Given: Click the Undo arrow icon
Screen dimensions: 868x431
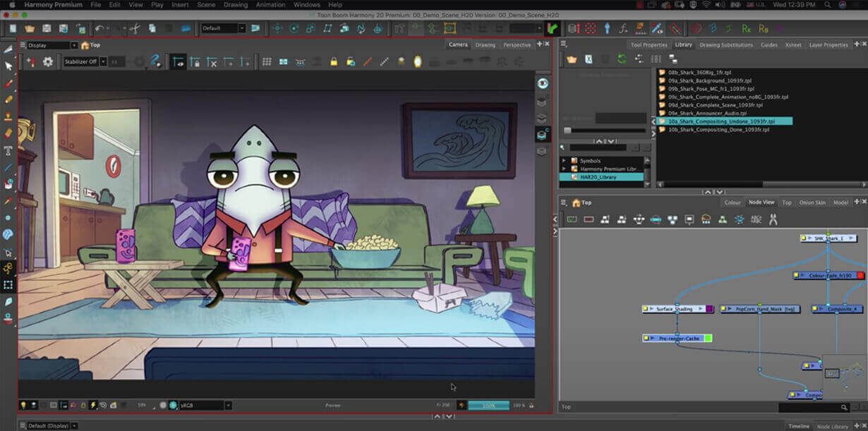Looking at the screenshot, I should click(99, 28).
